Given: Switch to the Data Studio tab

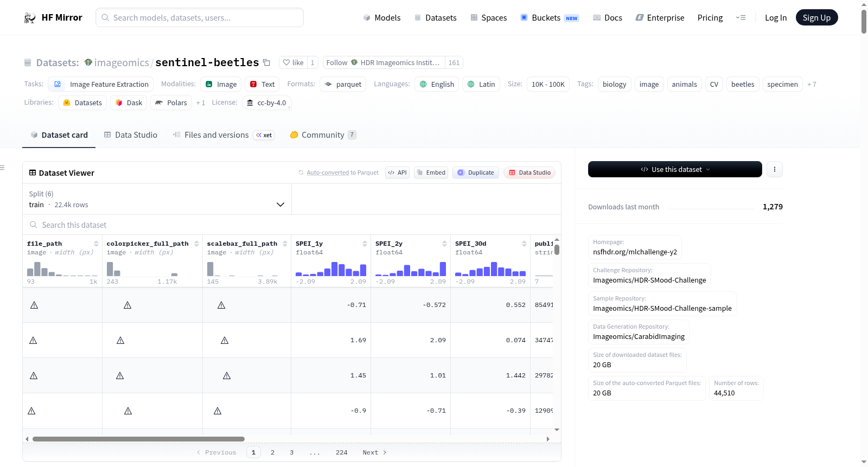Looking at the screenshot, I should click(x=130, y=135).
